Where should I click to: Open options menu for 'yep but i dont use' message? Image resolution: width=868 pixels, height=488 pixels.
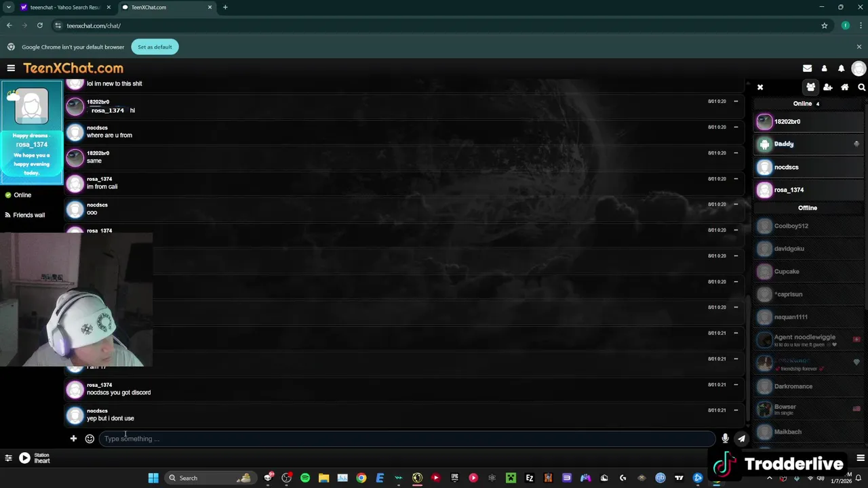coord(736,411)
